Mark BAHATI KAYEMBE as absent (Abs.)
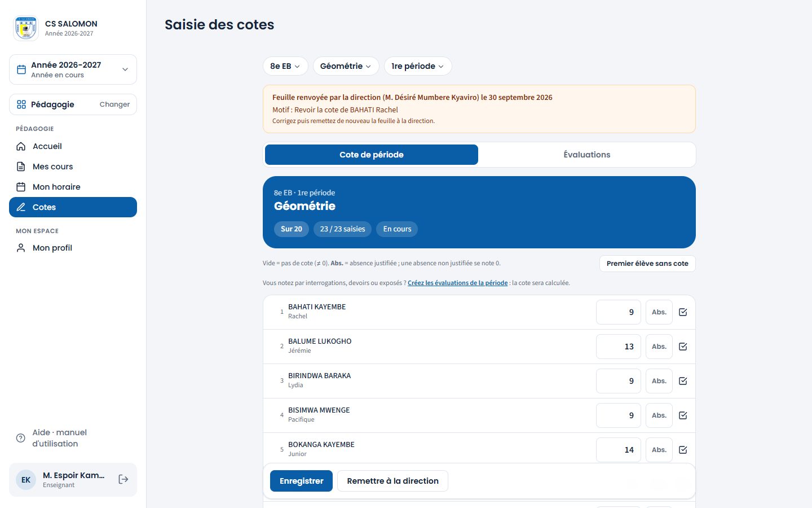Image resolution: width=812 pixels, height=508 pixels. click(x=659, y=312)
